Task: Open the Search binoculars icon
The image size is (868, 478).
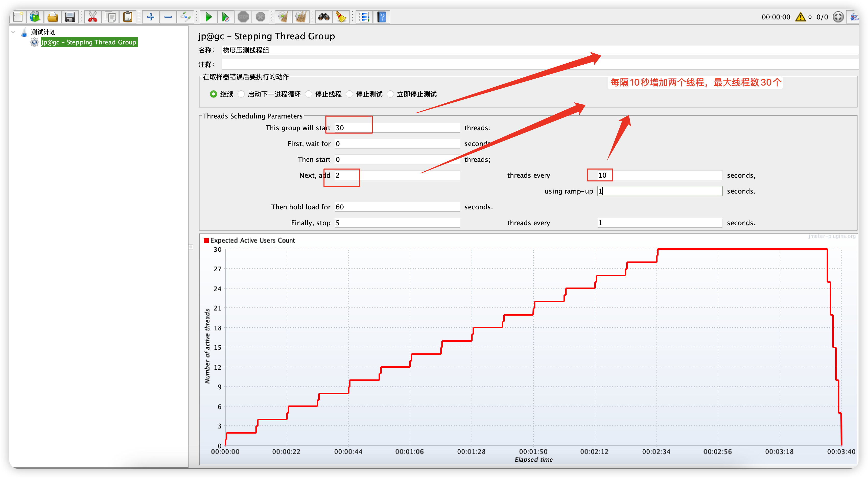Action: 323,17
